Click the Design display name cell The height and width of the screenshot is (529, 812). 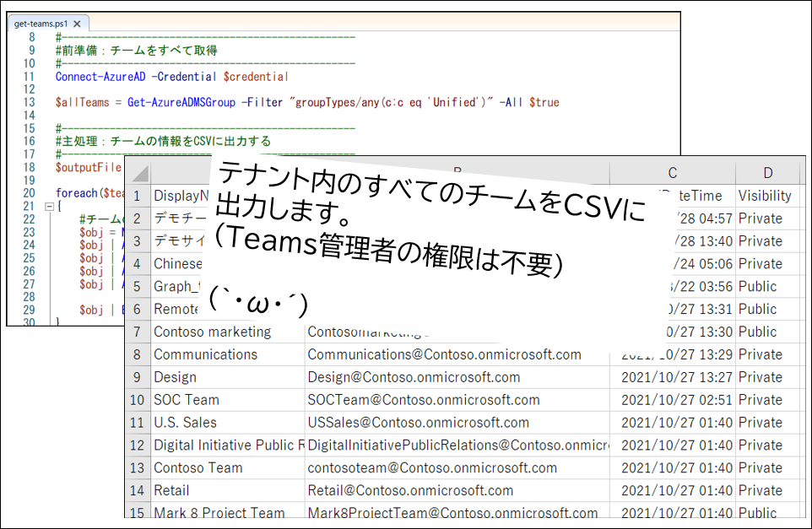point(228,377)
